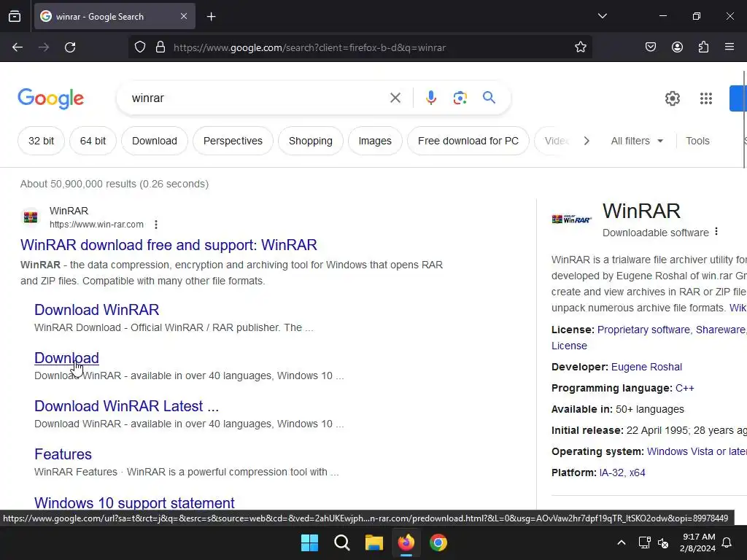Open the IA-32 platform link

point(611,472)
